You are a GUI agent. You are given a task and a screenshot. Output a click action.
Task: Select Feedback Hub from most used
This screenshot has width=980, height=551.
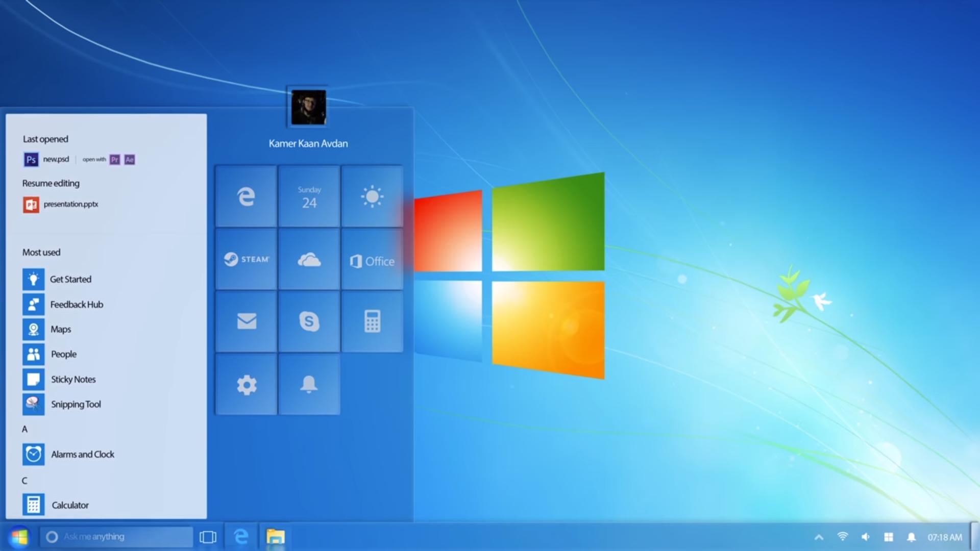[x=77, y=304]
